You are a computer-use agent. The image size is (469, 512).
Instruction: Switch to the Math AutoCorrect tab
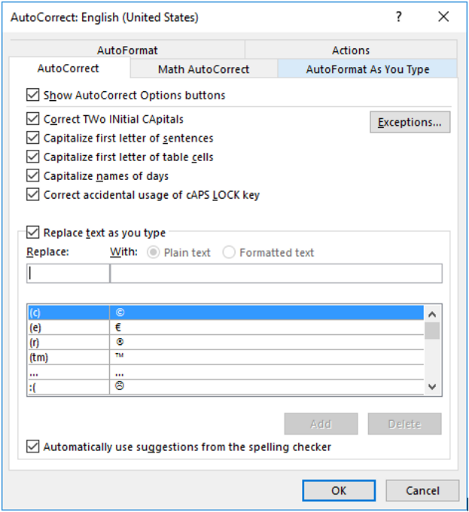click(x=204, y=69)
